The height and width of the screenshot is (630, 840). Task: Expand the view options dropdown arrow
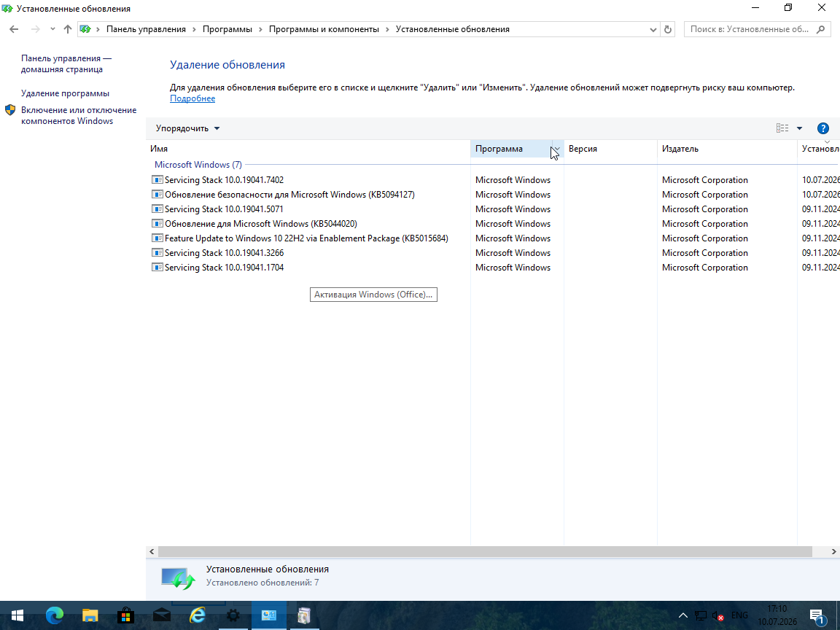pos(799,128)
